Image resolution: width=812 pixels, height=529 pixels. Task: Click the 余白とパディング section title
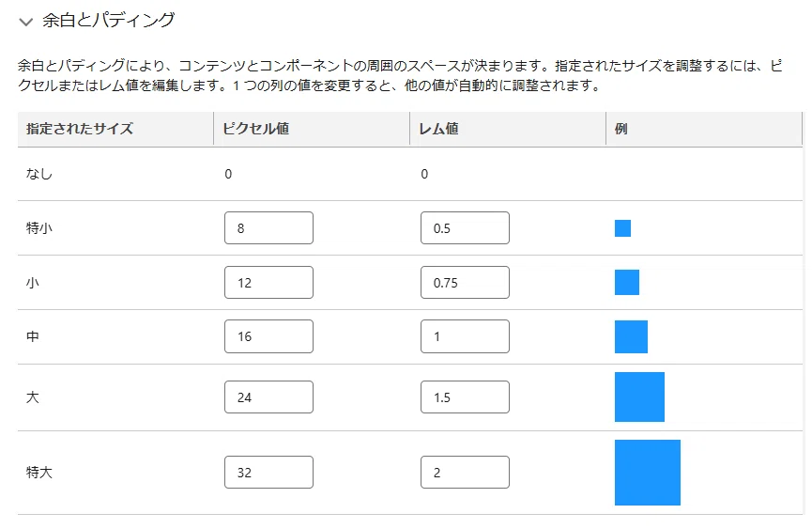(x=109, y=21)
